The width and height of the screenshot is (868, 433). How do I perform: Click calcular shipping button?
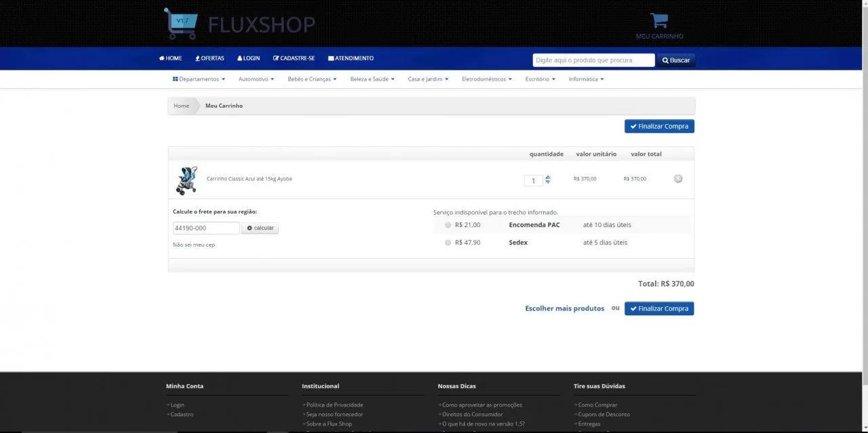260,228
